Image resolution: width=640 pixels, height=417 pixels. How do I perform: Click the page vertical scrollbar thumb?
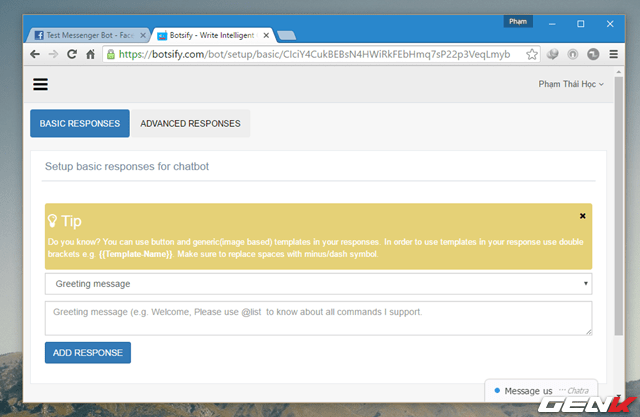pyautogui.click(x=619, y=206)
